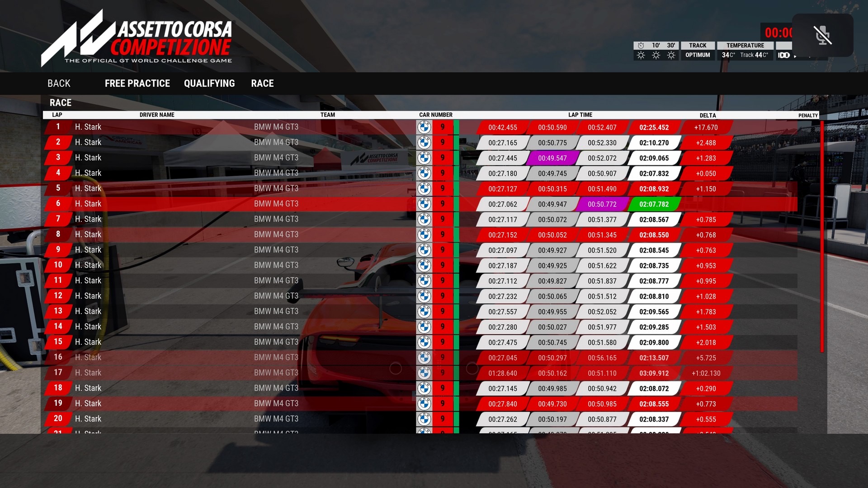Click lap 20 total time 02:08.337
The image size is (868, 488).
[x=654, y=419]
